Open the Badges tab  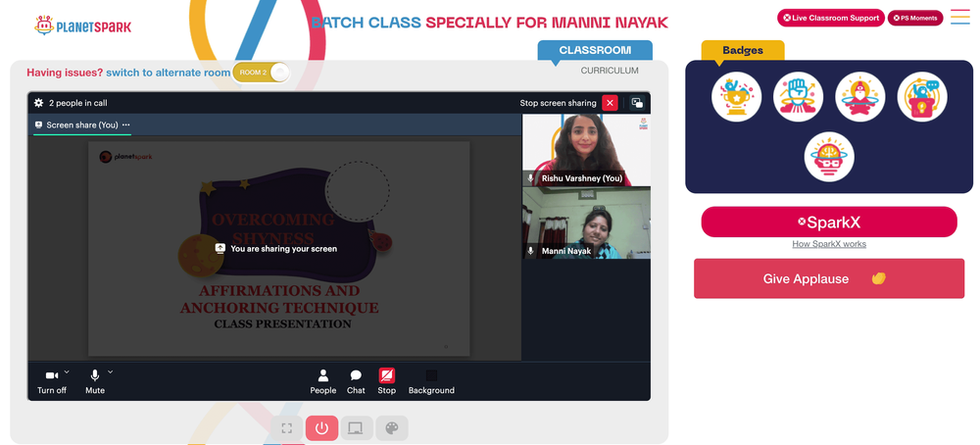coord(743,51)
